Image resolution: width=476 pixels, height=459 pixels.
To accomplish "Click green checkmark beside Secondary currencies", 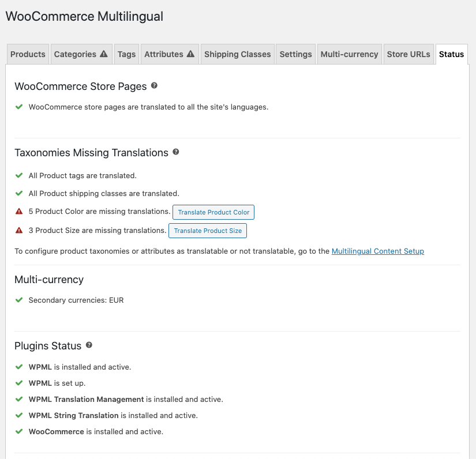I will [x=19, y=300].
